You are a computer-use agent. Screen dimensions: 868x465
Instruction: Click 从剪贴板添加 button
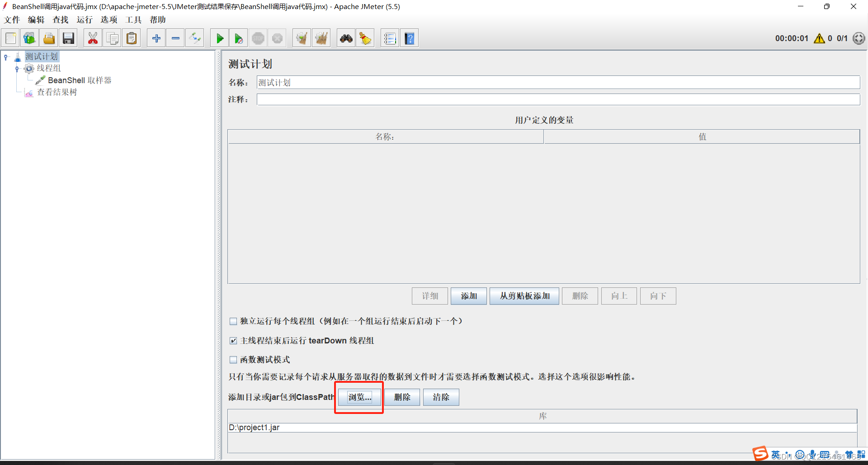pos(524,296)
